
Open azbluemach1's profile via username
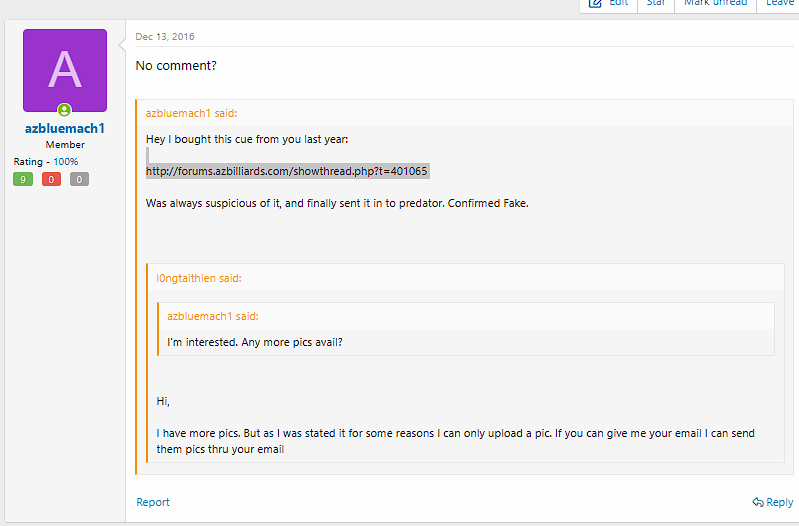point(65,128)
